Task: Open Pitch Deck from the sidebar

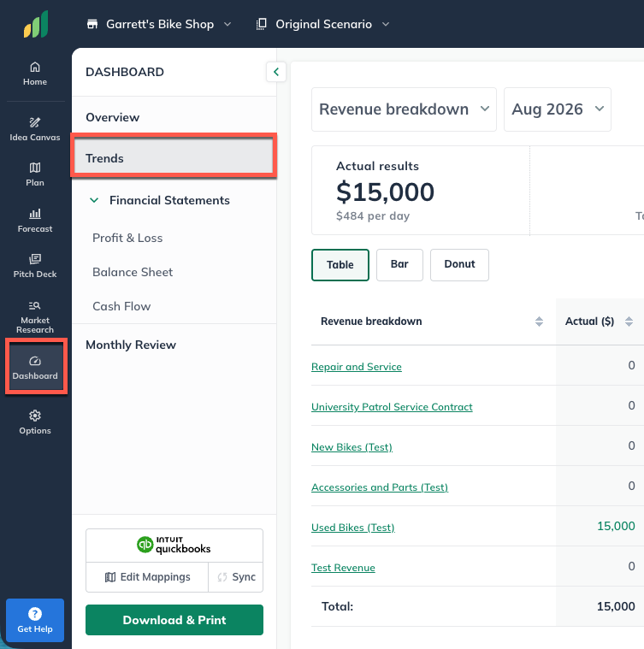Action: coord(35,266)
